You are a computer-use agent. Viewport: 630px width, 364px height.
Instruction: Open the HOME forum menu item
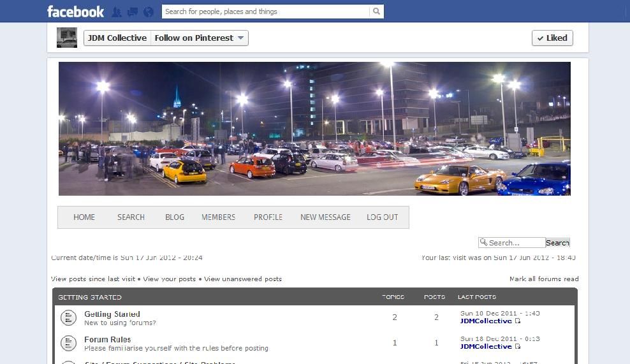pos(84,217)
